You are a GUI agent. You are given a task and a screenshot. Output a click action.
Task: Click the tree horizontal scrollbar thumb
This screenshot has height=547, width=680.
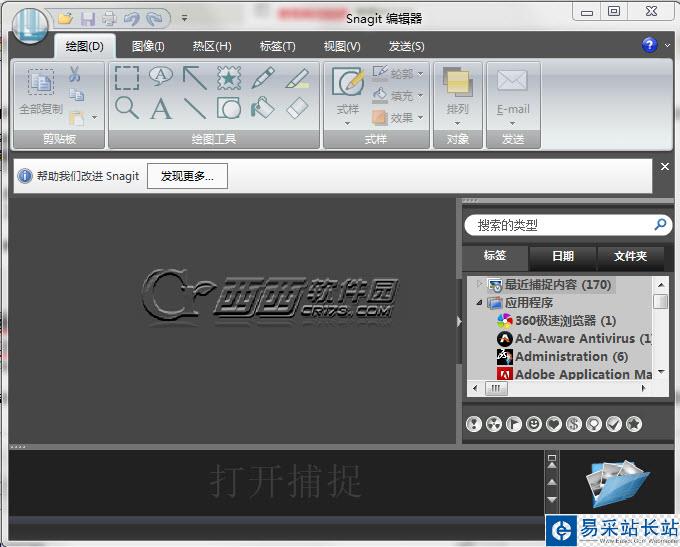click(496, 389)
